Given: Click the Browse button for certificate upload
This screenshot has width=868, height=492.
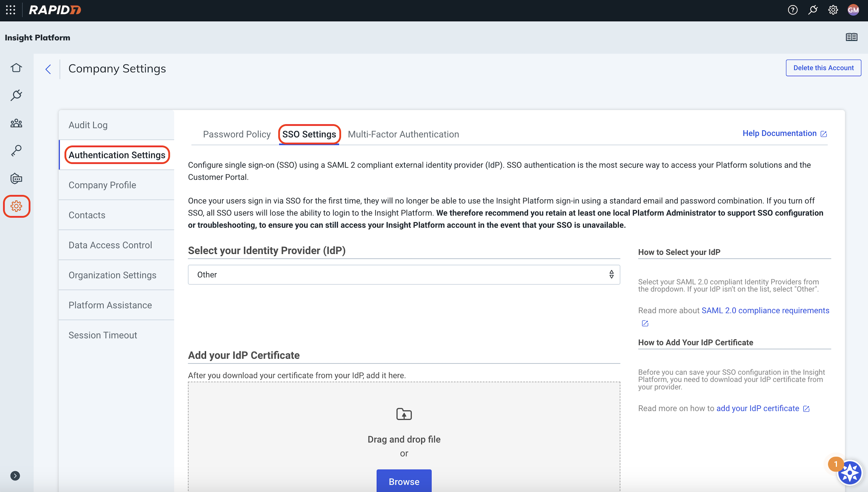Looking at the screenshot, I should pyautogui.click(x=404, y=481).
